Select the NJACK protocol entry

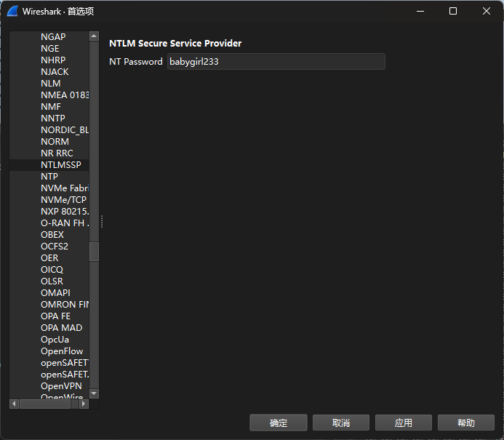[x=55, y=72]
